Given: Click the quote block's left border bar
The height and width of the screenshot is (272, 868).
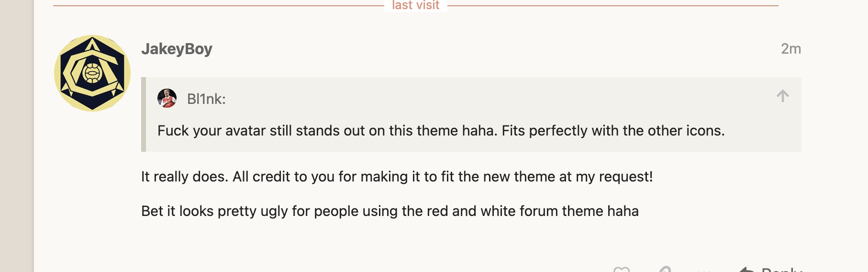Looking at the screenshot, I should coord(144,114).
